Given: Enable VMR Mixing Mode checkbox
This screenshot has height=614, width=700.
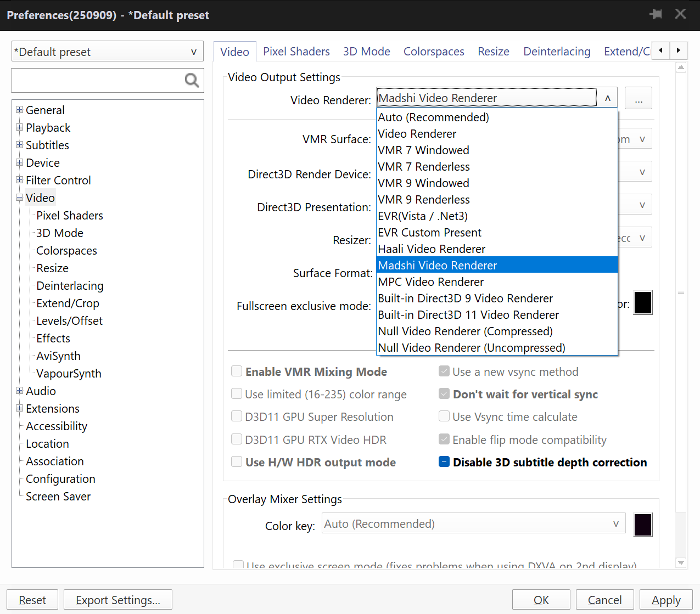Looking at the screenshot, I should point(237,371).
